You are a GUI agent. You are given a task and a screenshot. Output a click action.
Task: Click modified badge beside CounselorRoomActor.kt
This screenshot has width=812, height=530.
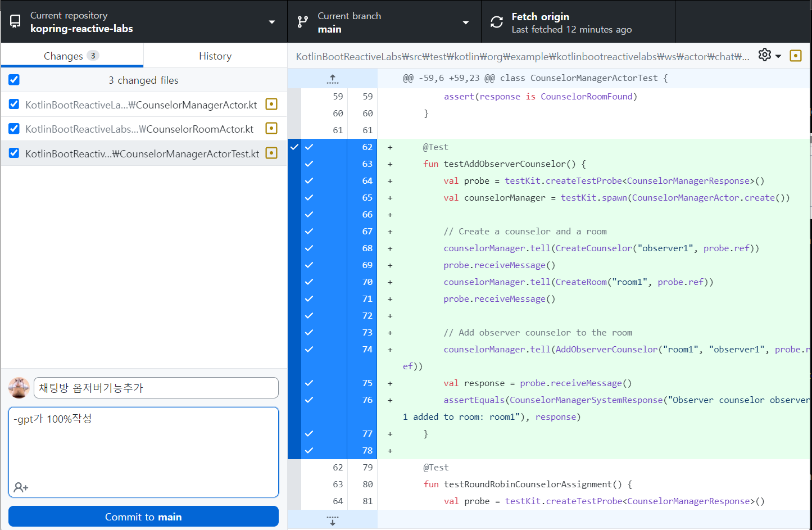[x=271, y=129]
